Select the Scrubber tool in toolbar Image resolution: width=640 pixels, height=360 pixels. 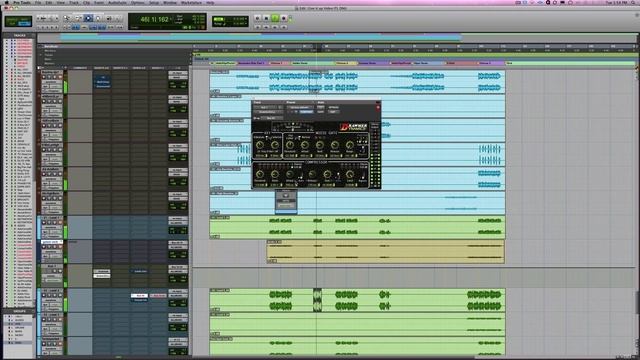[x=109, y=18]
